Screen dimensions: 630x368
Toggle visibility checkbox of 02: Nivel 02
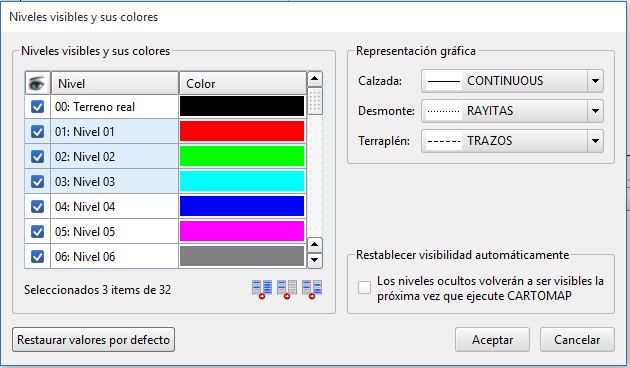(37, 157)
